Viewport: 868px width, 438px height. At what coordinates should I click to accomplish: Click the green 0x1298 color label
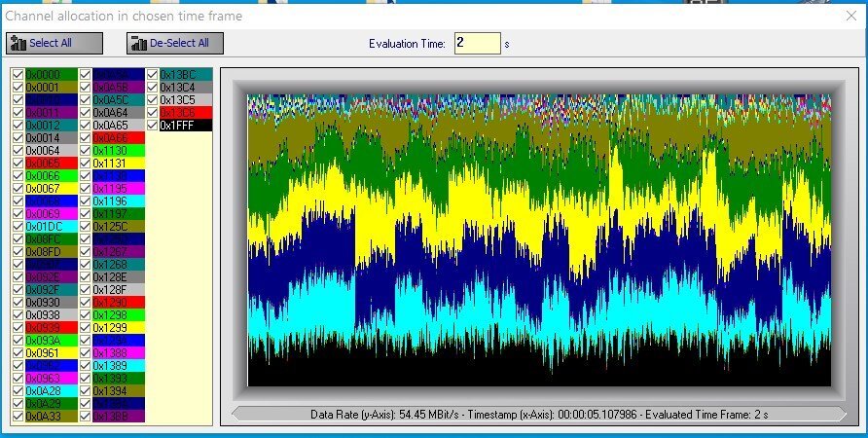point(118,314)
